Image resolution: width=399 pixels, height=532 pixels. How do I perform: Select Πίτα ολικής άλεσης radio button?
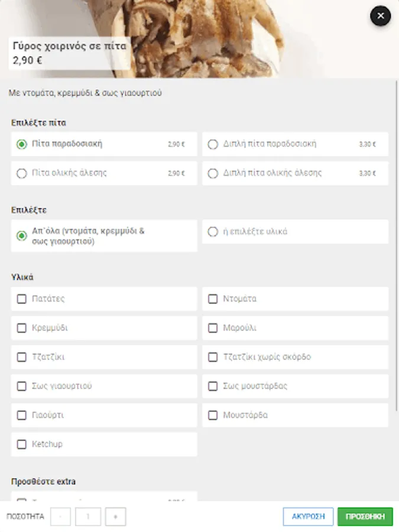[22, 174]
